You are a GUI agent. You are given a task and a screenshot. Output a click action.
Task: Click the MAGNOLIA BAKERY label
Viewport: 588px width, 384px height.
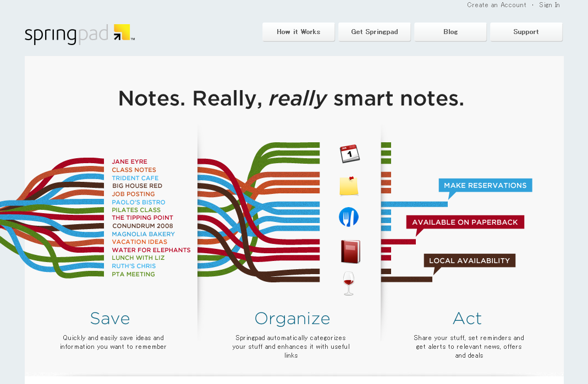pyautogui.click(x=143, y=234)
